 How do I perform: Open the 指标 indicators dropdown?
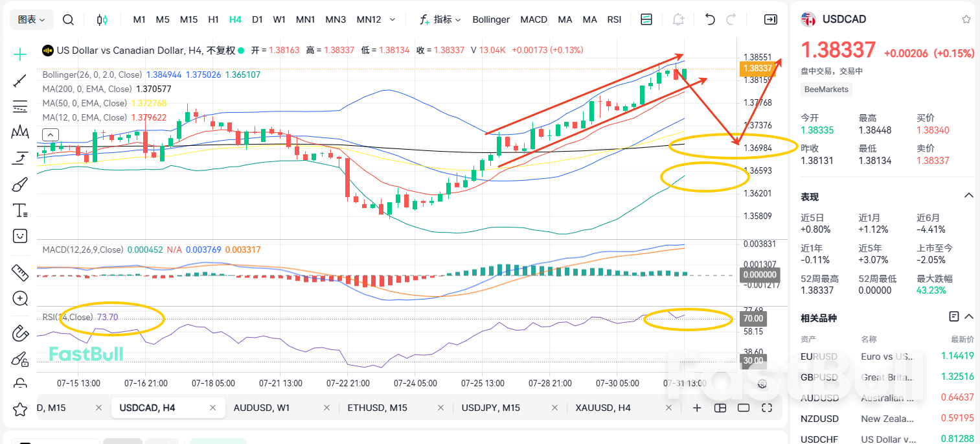pyautogui.click(x=444, y=19)
